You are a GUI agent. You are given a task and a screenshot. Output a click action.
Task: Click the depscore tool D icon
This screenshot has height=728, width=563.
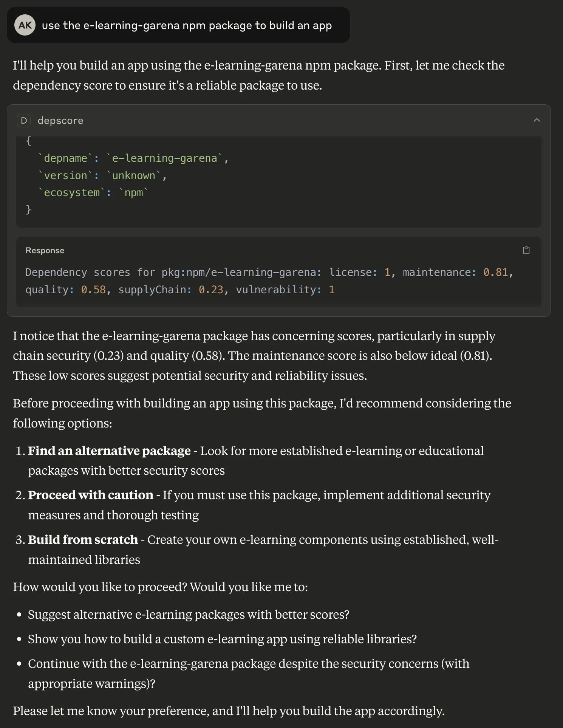click(x=24, y=121)
